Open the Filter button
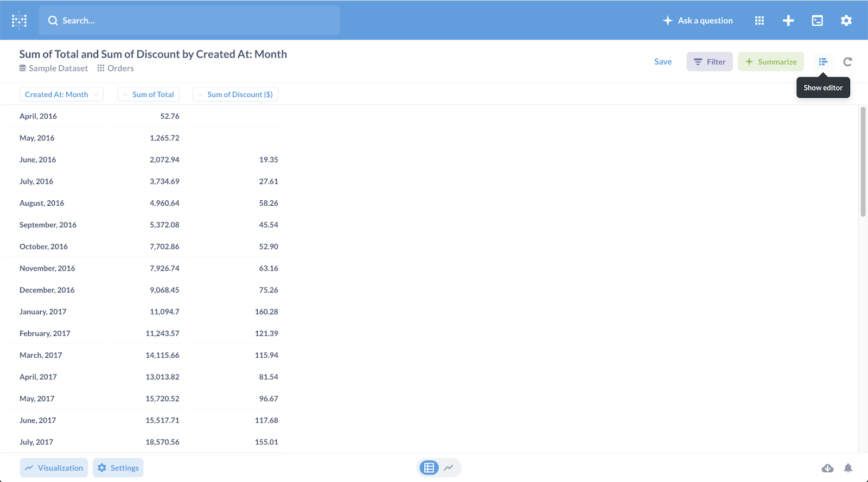868x482 pixels. click(x=710, y=62)
